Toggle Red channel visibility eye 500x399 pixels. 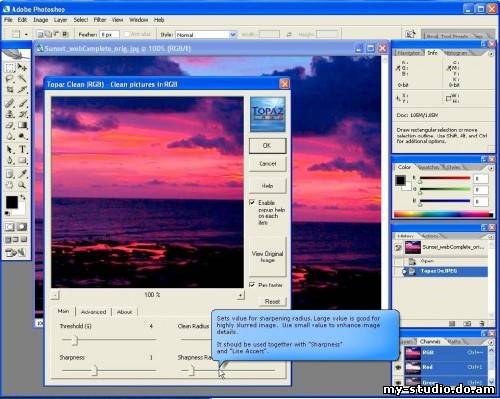tap(399, 367)
